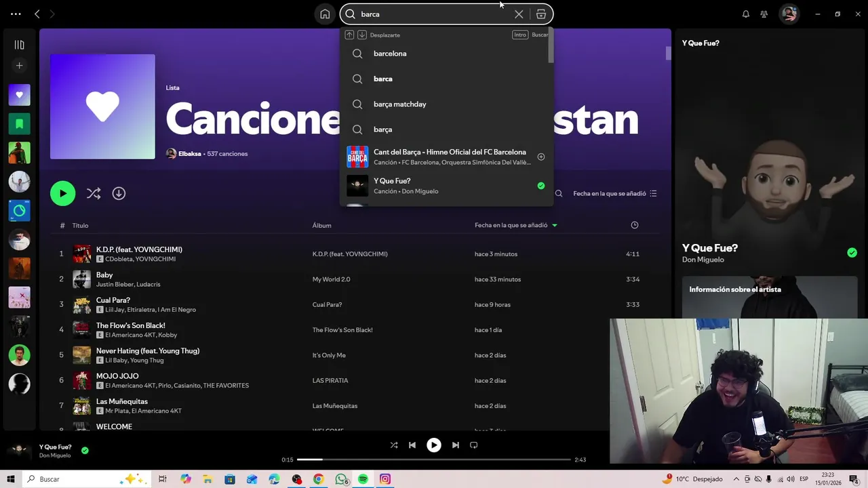Download the playlist
Screen dimensions: 868x488
(x=119, y=194)
